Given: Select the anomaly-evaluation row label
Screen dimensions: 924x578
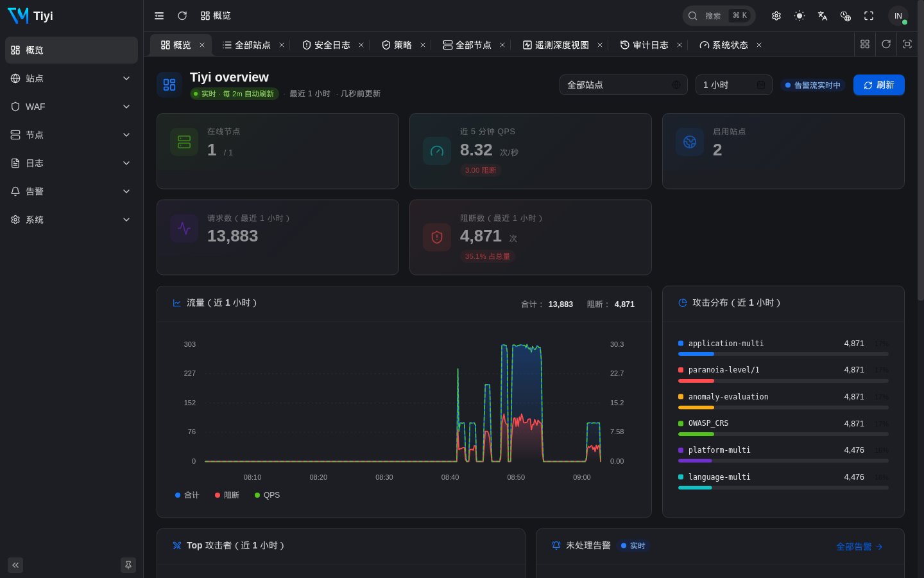Looking at the screenshot, I should pos(728,397).
